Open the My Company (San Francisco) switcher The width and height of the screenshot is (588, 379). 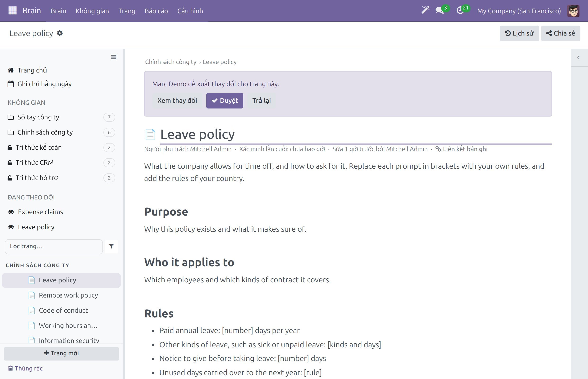click(x=519, y=11)
